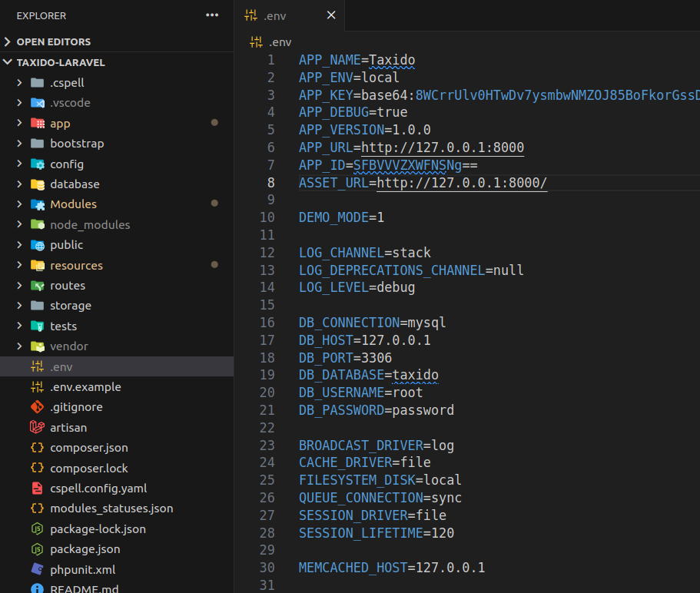Viewport: 700px width, 593px height.
Task: Click the .env.example settings icon
Action: point(37,386)
